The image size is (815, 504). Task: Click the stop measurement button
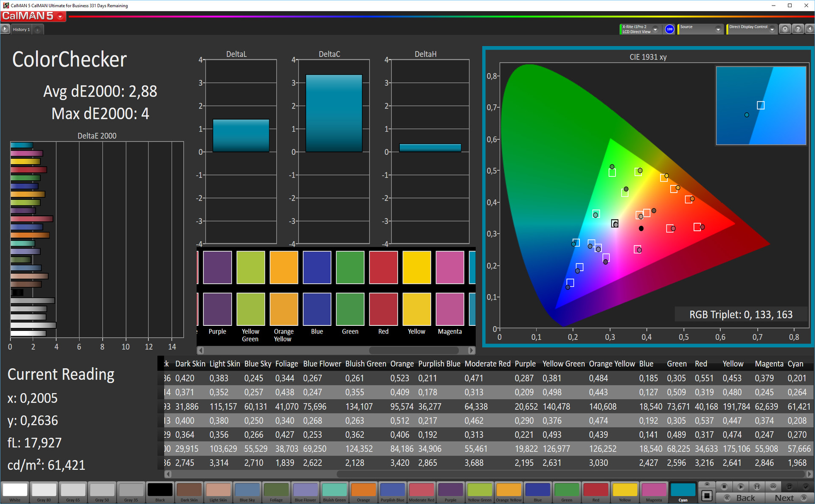[724, 487]
